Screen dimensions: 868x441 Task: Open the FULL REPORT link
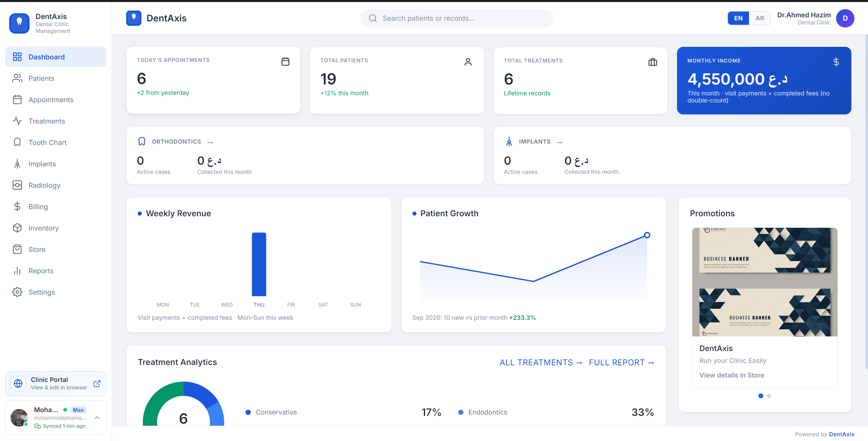621,362
